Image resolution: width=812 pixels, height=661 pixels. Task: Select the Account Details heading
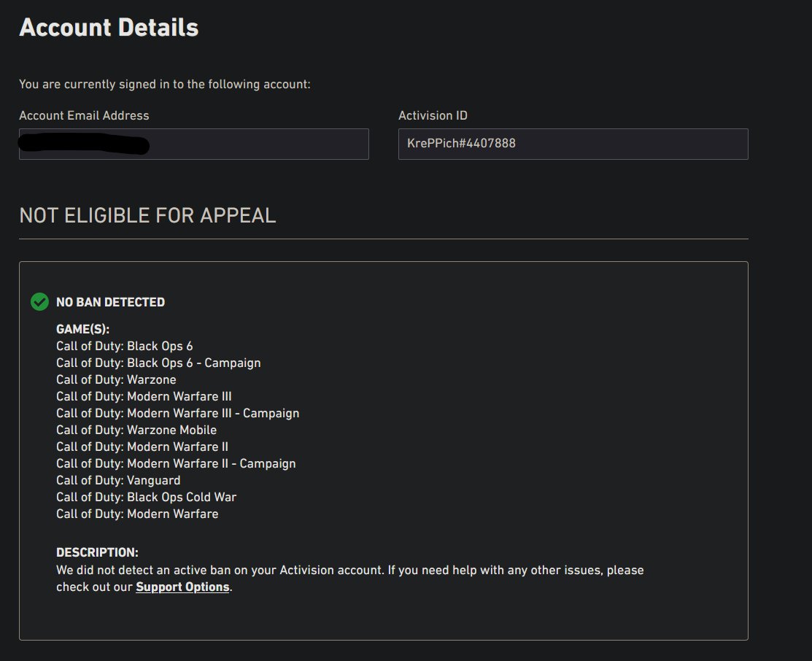109,27
